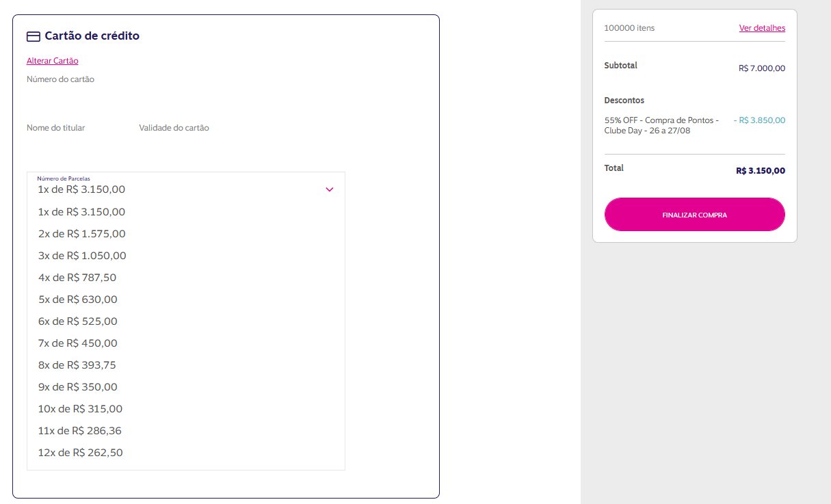
Task: Click the discount amount - R$ 3.850,00
Action: [x=759, y=120]
